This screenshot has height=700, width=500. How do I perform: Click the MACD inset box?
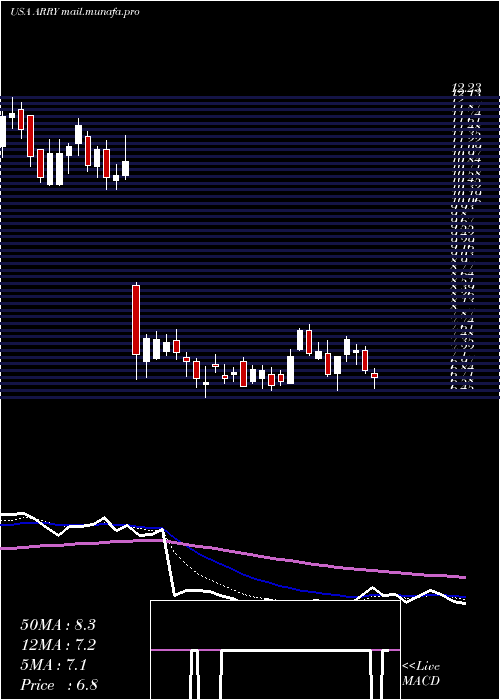pyautogui.click(x=275, y=650)
